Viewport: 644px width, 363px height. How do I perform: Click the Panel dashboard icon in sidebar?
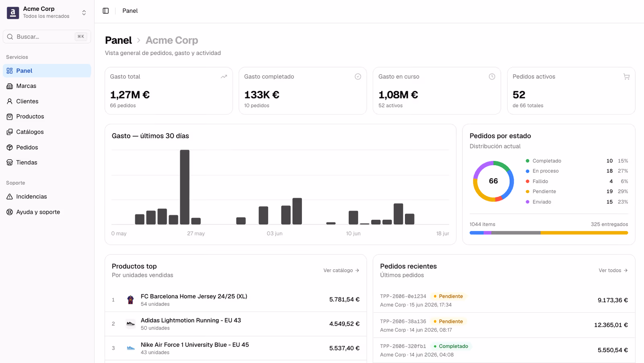10,71
